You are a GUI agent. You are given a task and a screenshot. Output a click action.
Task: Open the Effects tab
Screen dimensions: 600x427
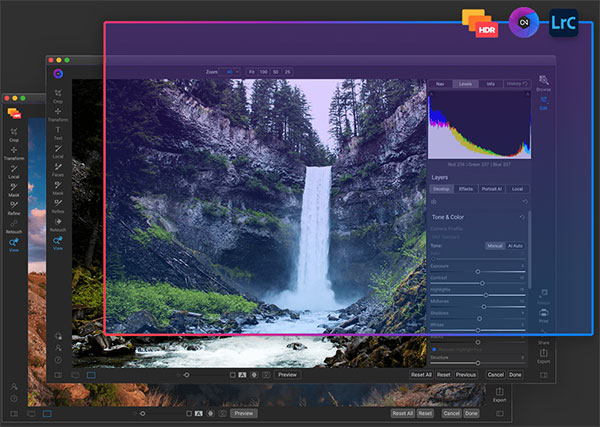coord(466,189)
